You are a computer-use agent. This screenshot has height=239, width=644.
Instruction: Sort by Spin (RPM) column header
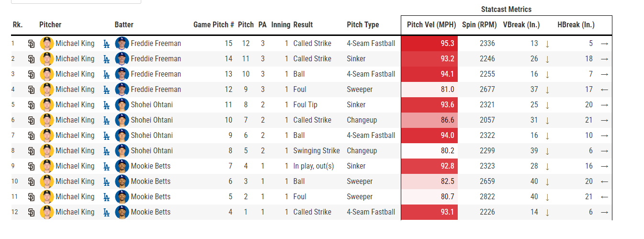coord(479,25)
